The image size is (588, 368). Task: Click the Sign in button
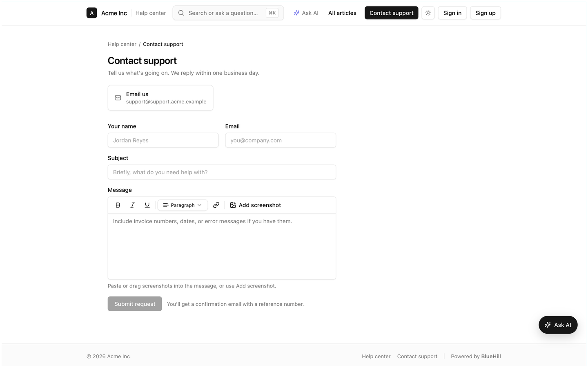pyautogui.click(x=452, y=13)
